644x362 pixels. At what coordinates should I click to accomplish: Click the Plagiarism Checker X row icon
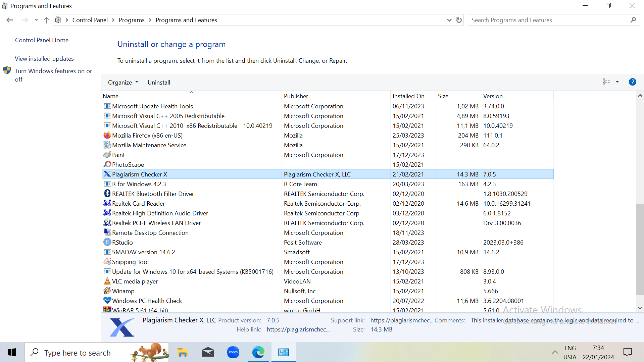pos(107,174)
